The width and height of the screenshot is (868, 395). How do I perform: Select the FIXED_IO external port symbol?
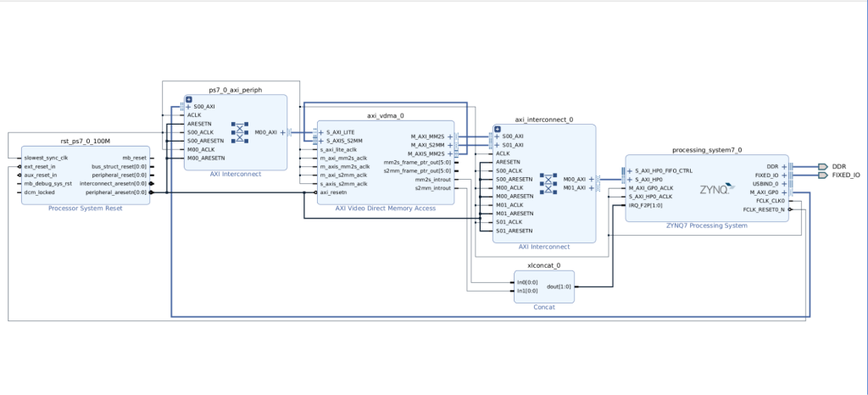click(x=822, y=175)
